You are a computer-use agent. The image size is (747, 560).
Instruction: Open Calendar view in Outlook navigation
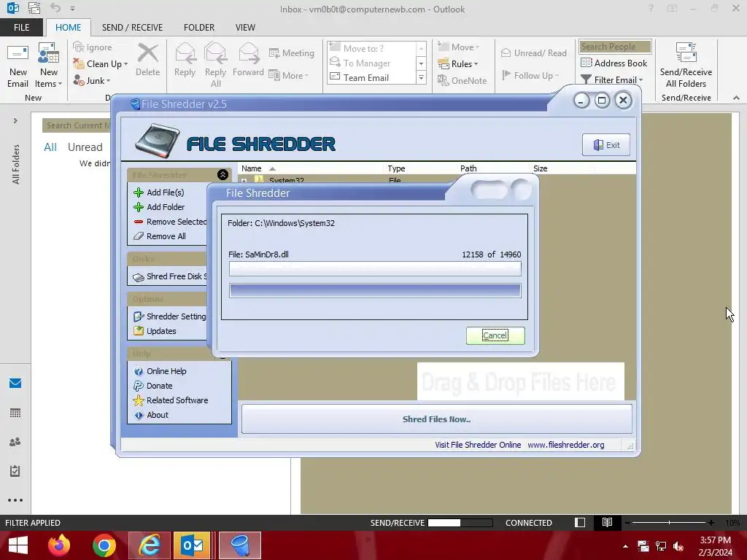tap(15, 413)
